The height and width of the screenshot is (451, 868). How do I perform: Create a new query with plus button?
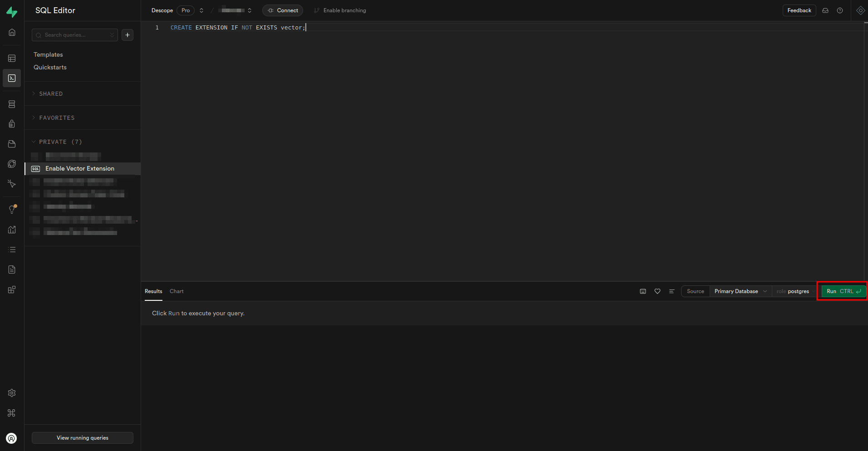tap(128, 35)
